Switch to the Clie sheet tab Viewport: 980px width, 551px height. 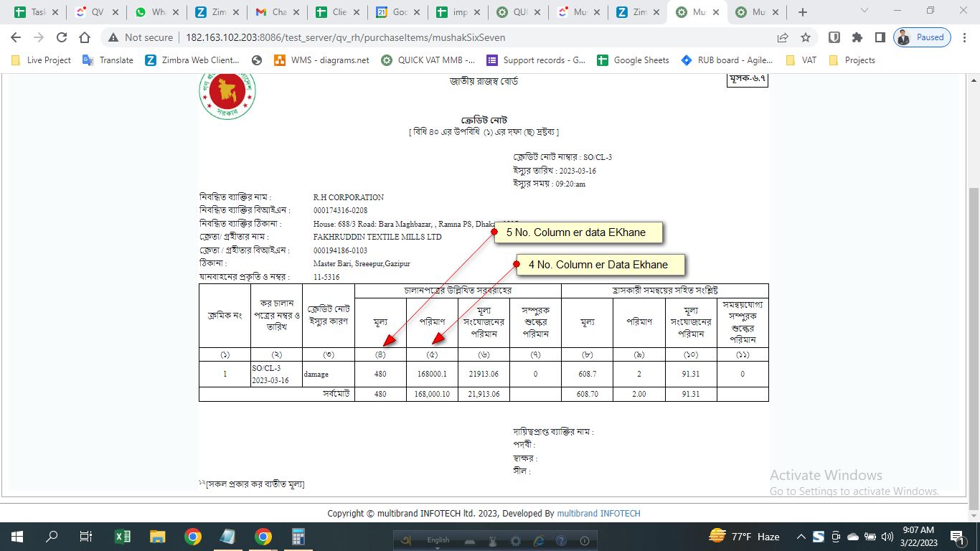[x=336, y=12]
